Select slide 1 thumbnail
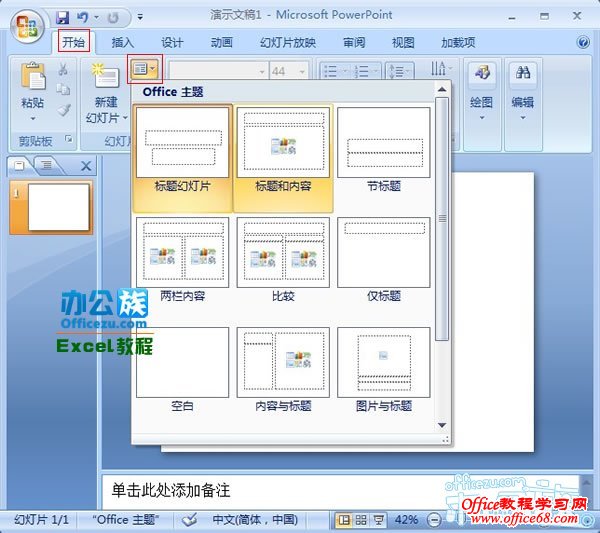Screen dimensions: 600x533 pyautogui.click(x=51, y=207)
